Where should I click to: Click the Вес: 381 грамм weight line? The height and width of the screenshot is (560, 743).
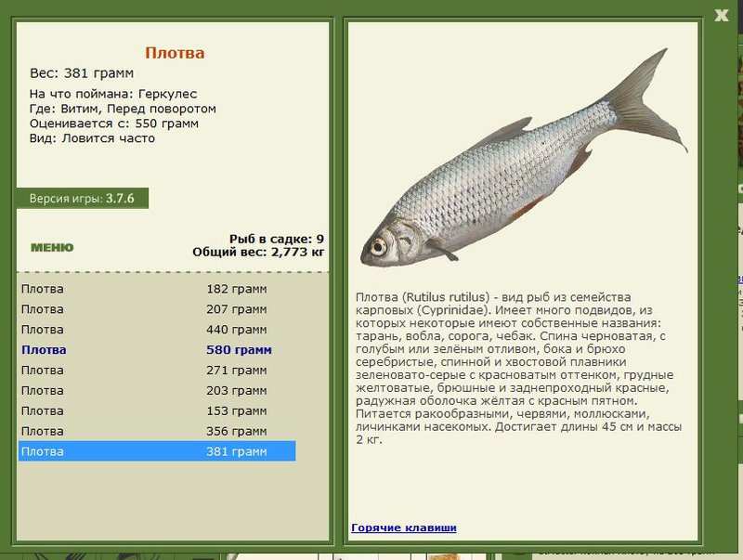click(x=82, y=73)
